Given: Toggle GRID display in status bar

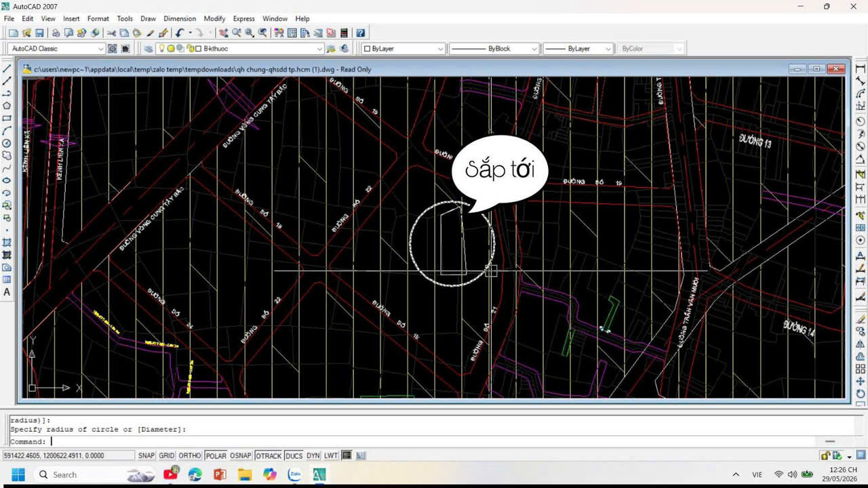Looking at the screenshot, I should click(x=167, y=455).
